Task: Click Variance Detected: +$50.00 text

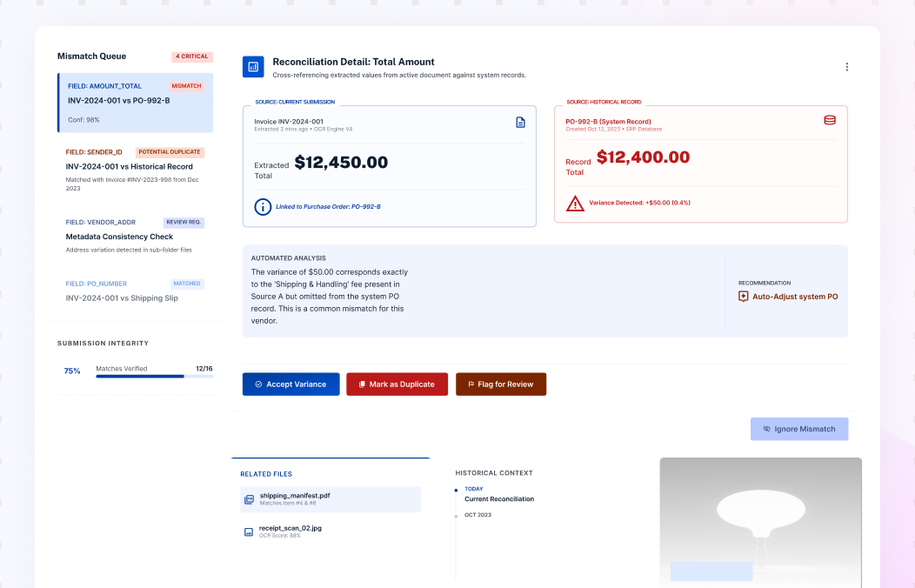Action: [x=639, y=203]
